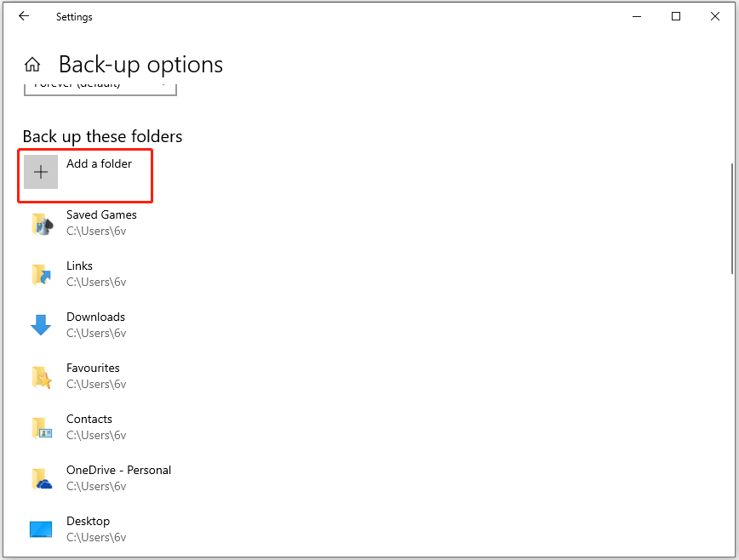
Task: Minimize the Settings window
Action: pos(636,16)
